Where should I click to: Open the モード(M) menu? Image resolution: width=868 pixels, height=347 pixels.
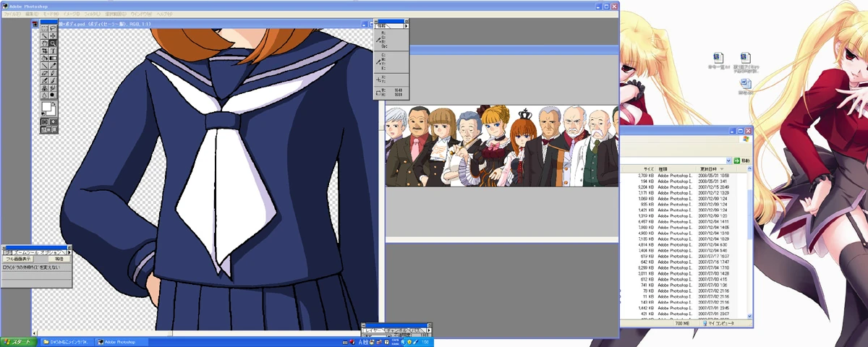point(51,14)
